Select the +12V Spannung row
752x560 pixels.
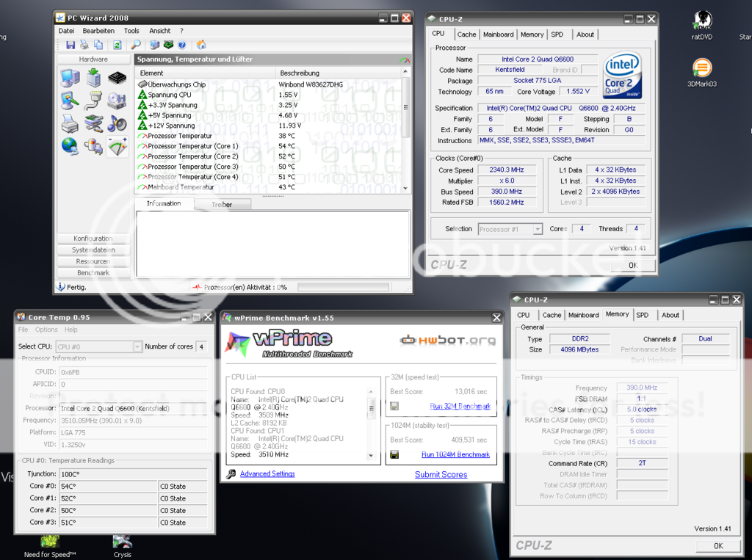pyautogui.click(x=269, y=126)
